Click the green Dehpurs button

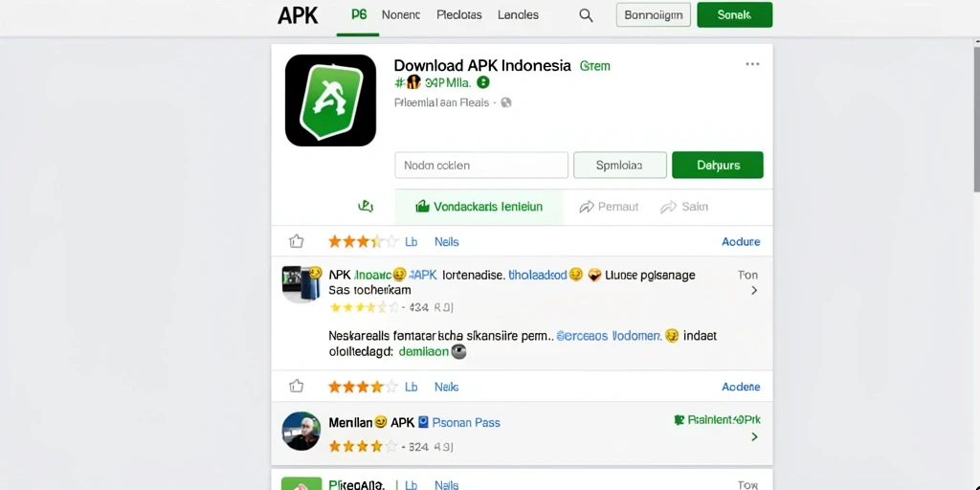[x=718, y=165]
